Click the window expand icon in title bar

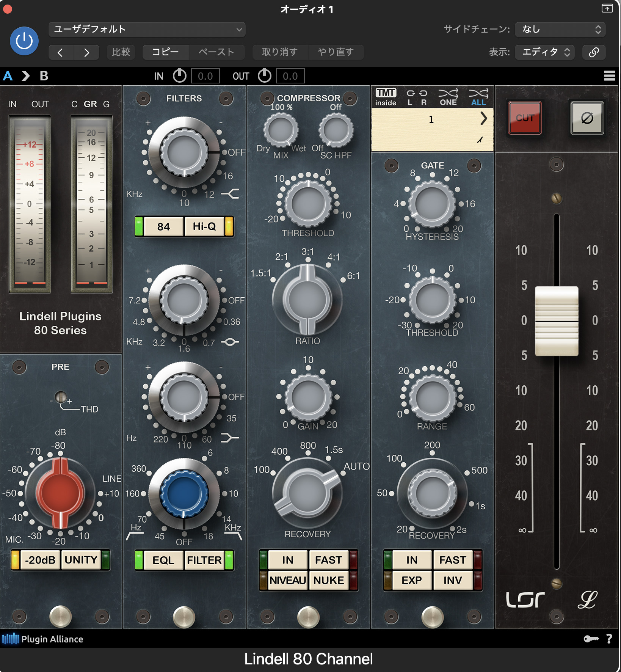(607, 8)
